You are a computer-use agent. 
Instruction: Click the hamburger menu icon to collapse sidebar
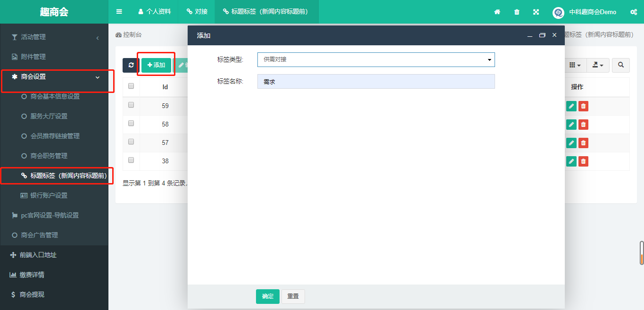119,12
